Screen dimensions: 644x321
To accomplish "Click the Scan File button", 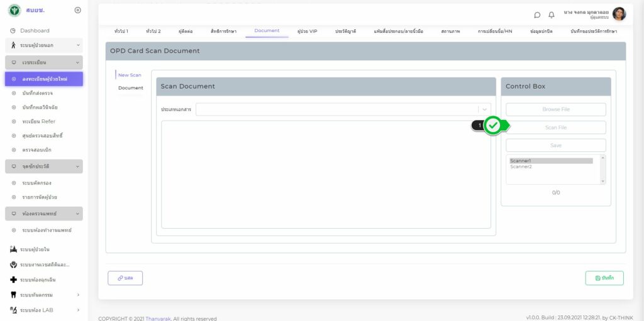I will (556, 128).
